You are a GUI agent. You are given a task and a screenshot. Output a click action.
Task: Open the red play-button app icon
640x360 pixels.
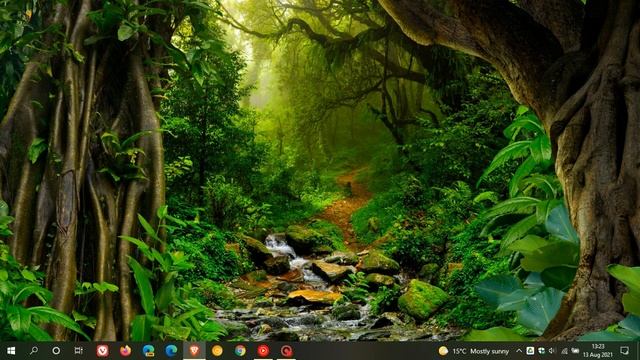click(x=263, y=351)
